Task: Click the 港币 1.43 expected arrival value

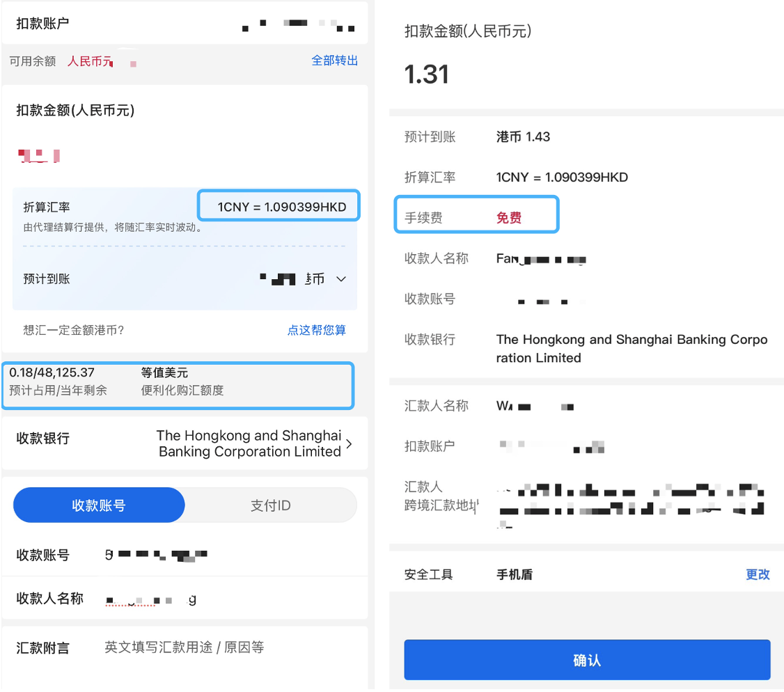Action: [523, 137]
